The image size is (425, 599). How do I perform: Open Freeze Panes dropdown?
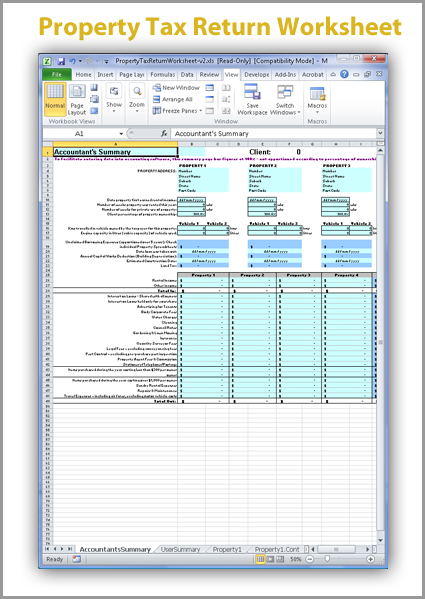pos(178,111)
